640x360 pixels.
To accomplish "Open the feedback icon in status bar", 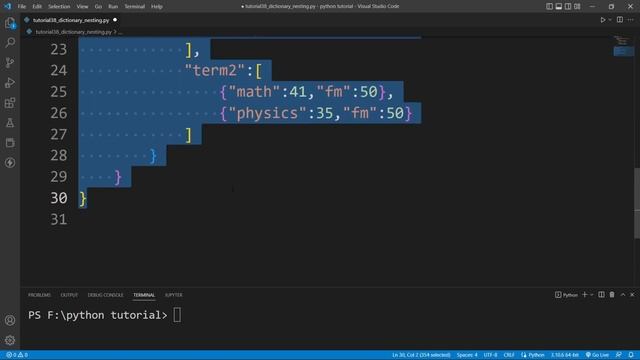I will 619,355.
